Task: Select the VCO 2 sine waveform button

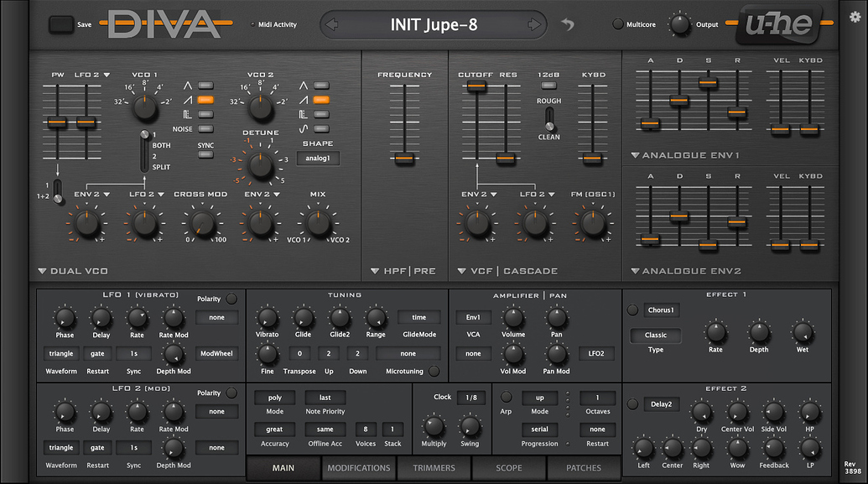Action: tap(320, 128)
